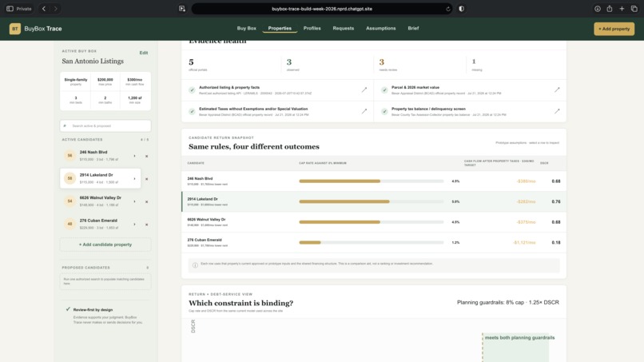Open the Profiles tab
Screen dimensions: 644x362
click(x=312, y=28)
